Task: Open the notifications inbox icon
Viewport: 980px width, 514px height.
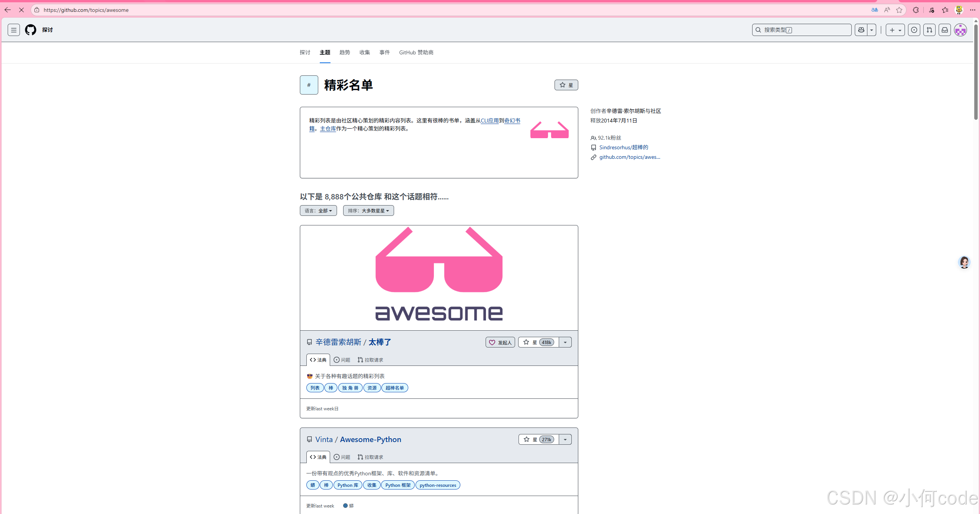Action: pos(945,30)
